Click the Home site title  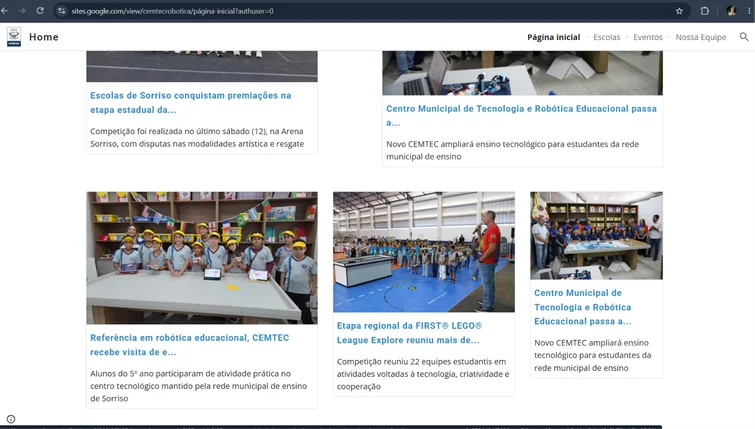point(43,37)
